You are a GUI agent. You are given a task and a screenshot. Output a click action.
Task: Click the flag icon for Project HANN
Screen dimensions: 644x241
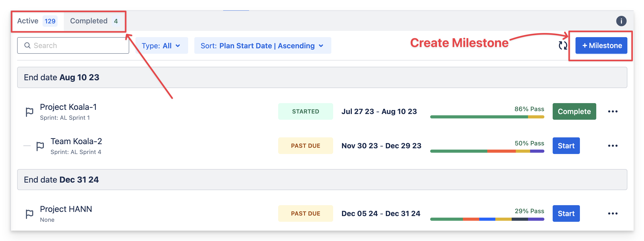coord(30,214)
